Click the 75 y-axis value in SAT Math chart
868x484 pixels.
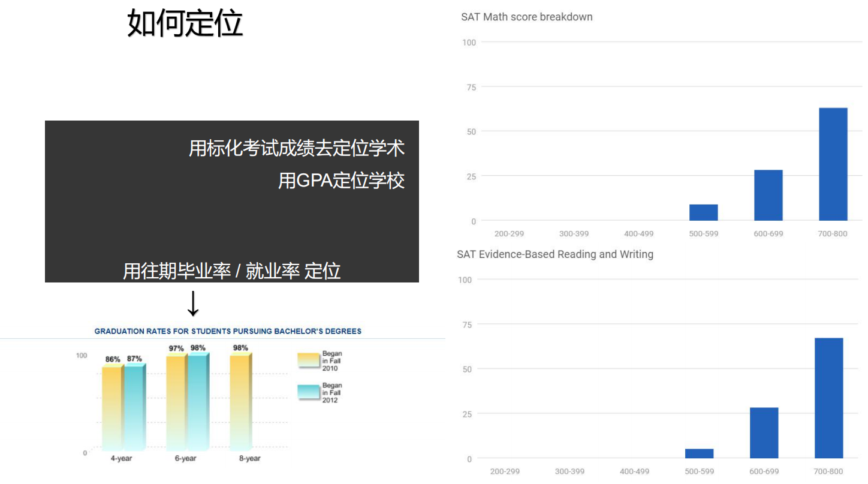coord(471,87)
